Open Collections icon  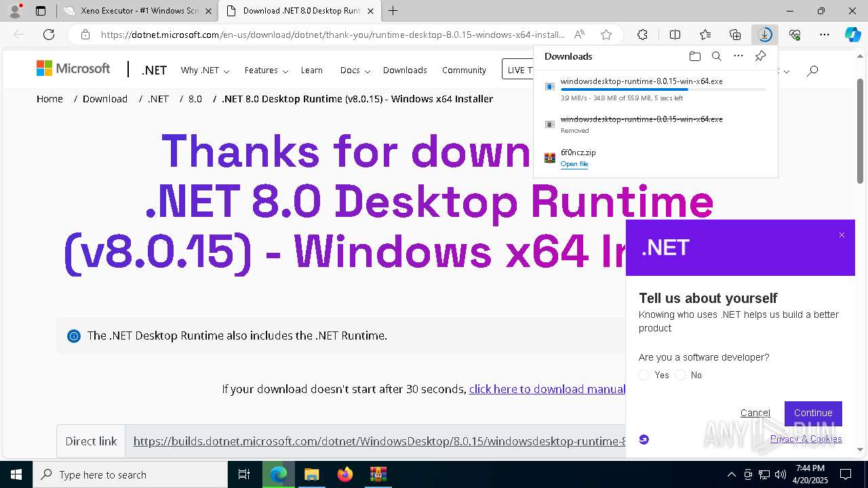click(x=735, y=35)
